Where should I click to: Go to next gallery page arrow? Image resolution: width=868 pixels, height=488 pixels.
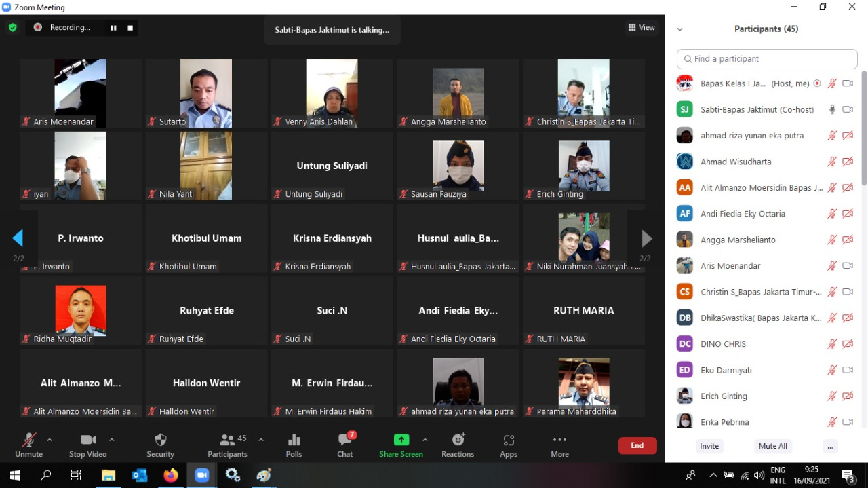click(646, 238)
